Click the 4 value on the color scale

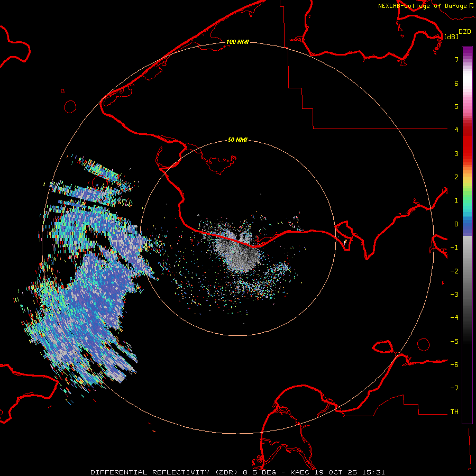456,130
